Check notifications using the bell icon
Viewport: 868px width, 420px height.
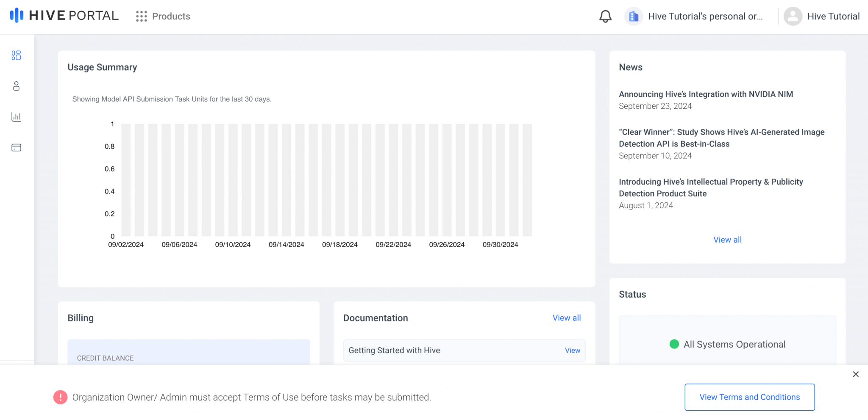coord(605,16)
